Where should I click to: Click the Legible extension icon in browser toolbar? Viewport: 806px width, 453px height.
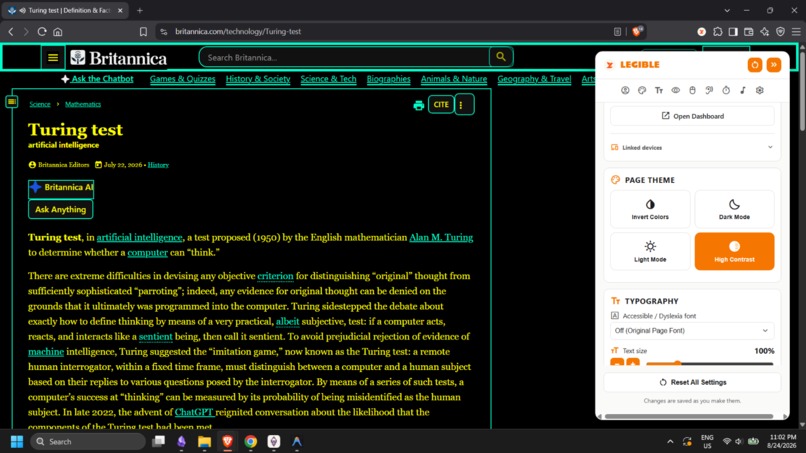click(x=702, y=32)
